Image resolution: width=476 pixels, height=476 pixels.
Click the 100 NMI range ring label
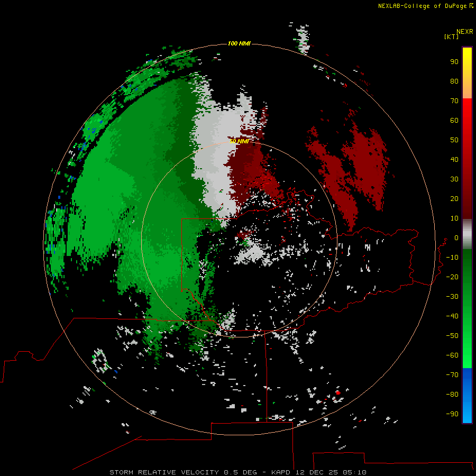click(239, 43)
